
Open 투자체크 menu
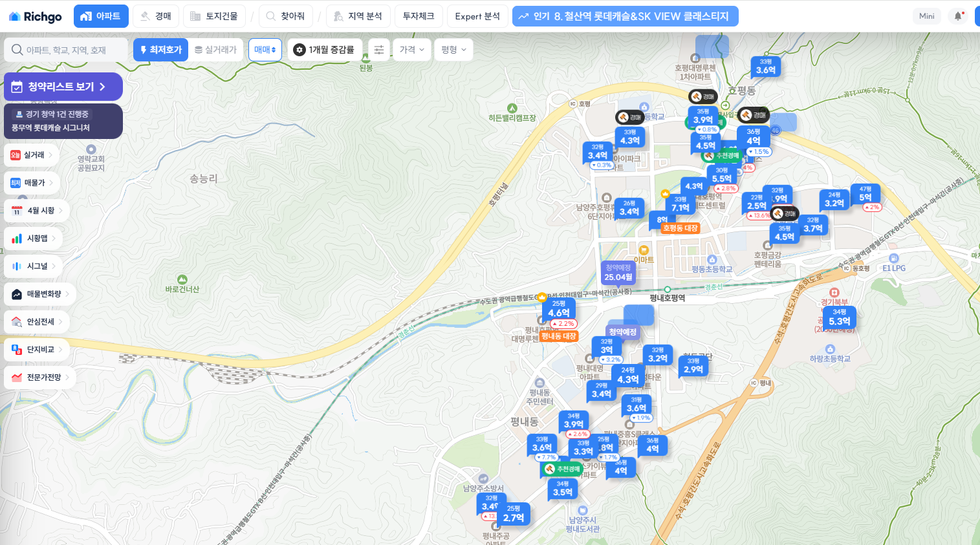[x=419, y=16]
